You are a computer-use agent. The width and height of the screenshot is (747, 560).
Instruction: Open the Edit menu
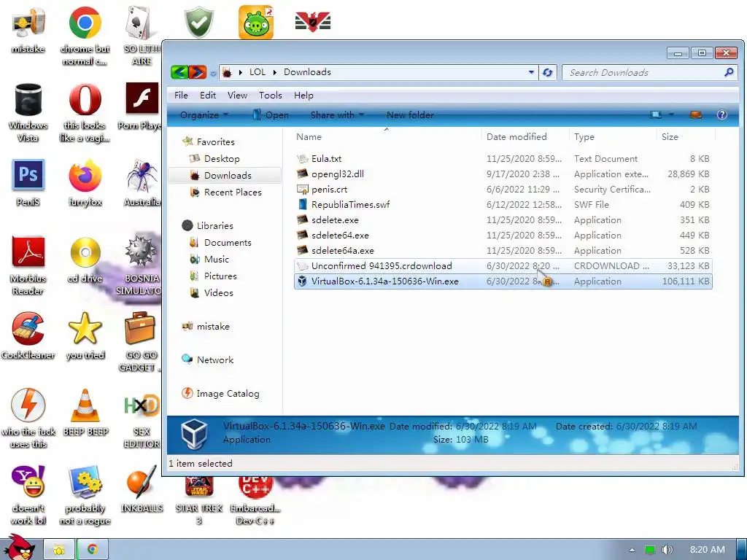click(x=208, y=96)
